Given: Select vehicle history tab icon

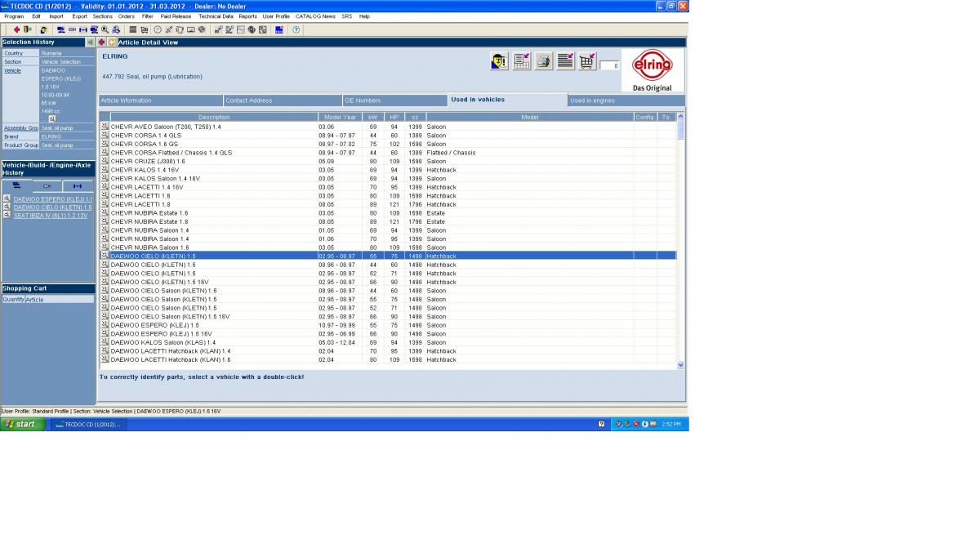Looking at the screenshot, I should point(17,186).
